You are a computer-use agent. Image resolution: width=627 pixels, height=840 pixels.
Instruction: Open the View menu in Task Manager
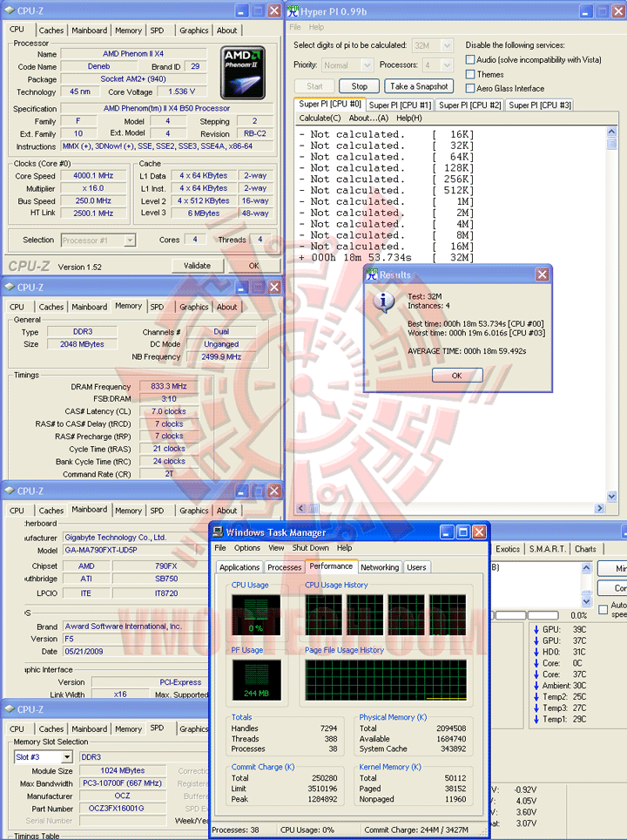276,548
